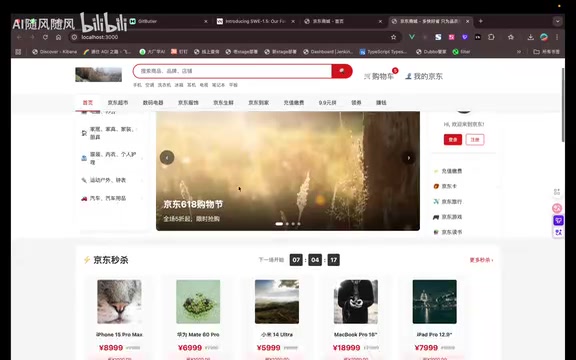Expand the 个人护理 category row
Image resolution: width=576 pixels, height=360 pixels.
[112, 158]
